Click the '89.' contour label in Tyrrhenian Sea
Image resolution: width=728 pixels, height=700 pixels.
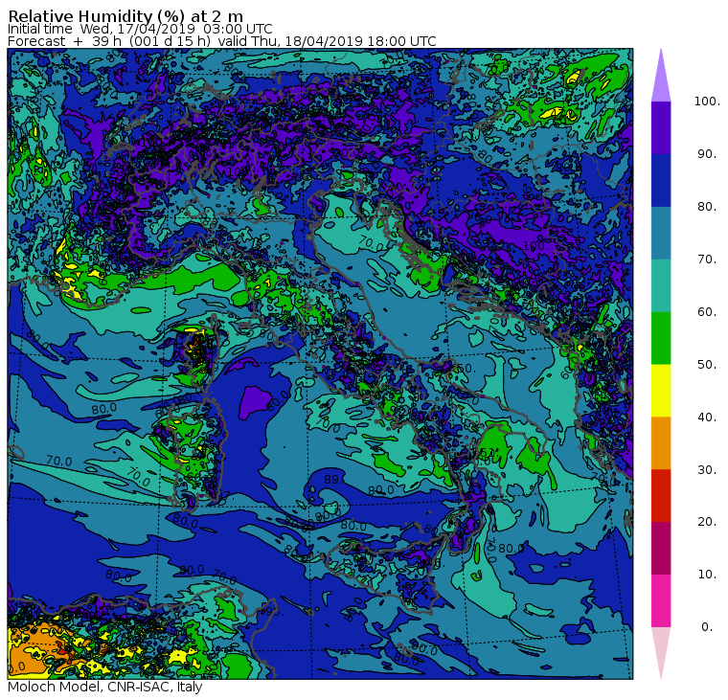(332, 480)
